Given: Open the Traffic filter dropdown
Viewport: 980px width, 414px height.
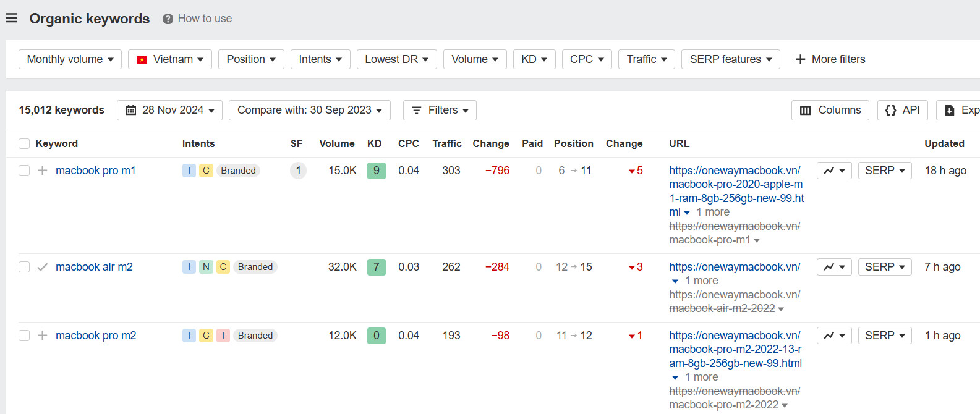Looking at the screenshot, I should point(647,59).
